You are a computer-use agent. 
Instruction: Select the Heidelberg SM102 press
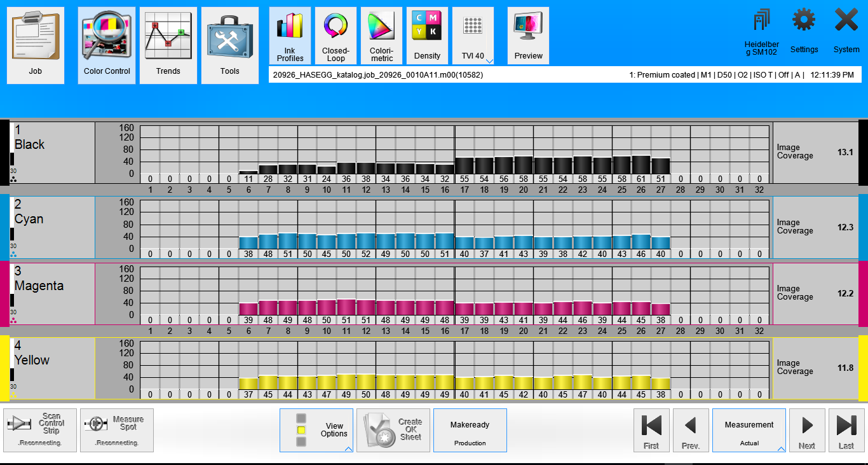click(x=761, y=31)
